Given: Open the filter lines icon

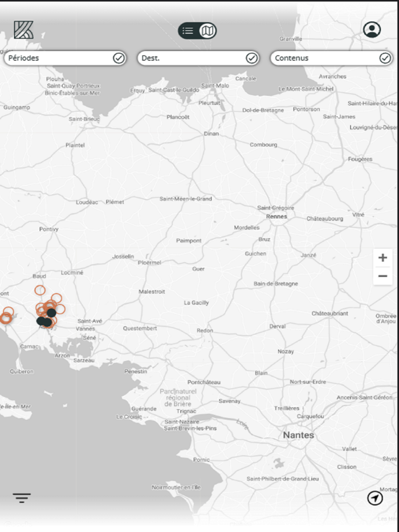Looking at the screenshot, I should pyautogui.click(x=22, y=498).
